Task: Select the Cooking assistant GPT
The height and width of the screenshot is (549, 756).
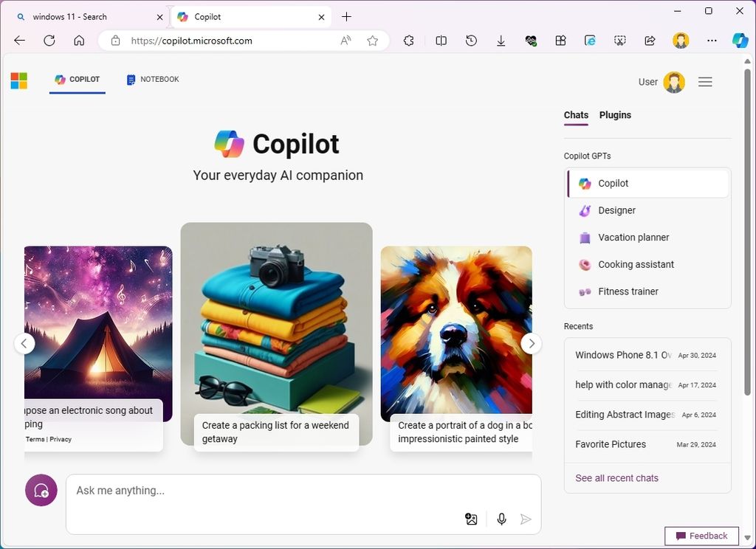Action: tap(635, 264)
